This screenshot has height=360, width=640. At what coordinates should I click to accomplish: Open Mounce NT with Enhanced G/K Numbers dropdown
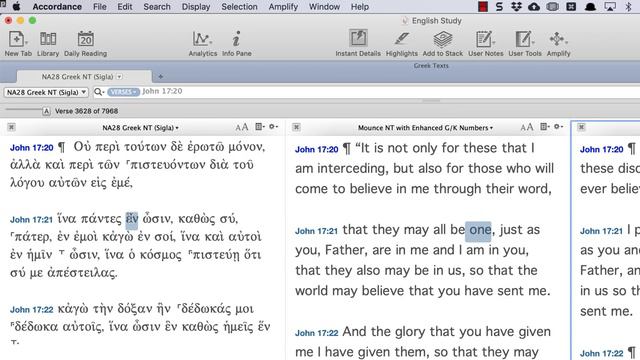coord(425,128)
